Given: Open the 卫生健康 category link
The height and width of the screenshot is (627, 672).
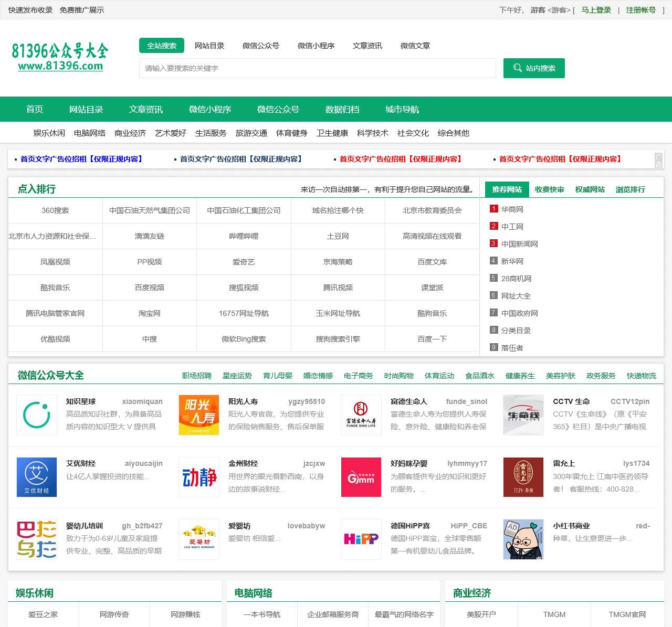Looking at the screenshot, I should point(332,133).
